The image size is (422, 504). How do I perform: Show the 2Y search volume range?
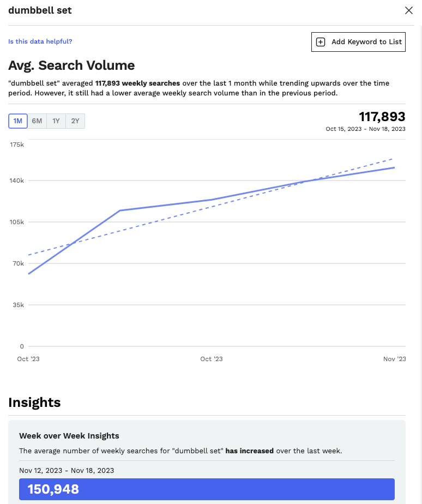(x=75, y=121)
